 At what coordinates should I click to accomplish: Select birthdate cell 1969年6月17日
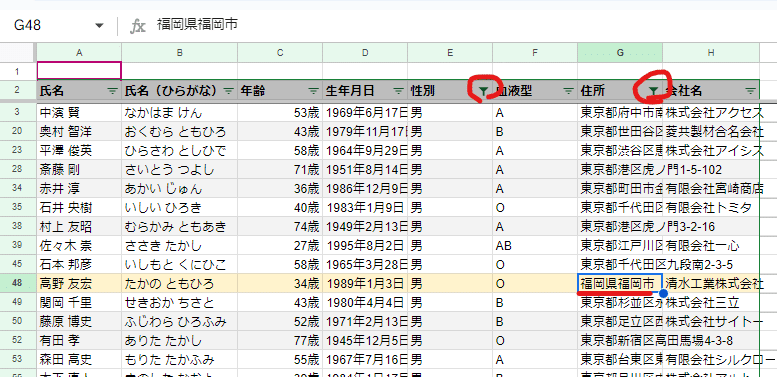tap(365, 112)
